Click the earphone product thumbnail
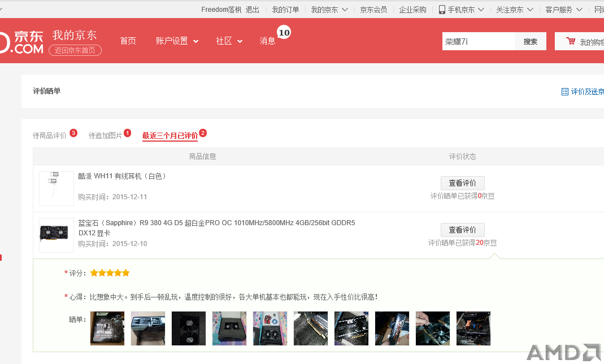604x364 pixels. (57, 188)
